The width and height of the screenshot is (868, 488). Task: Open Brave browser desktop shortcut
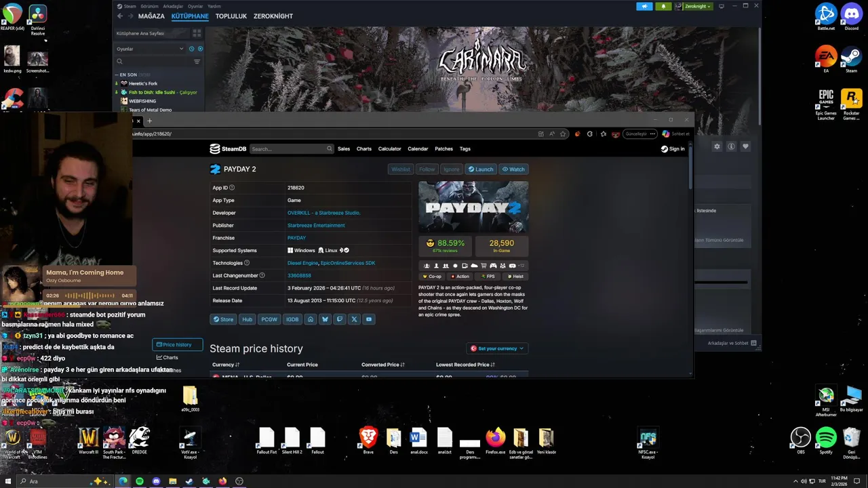[368, 441]
